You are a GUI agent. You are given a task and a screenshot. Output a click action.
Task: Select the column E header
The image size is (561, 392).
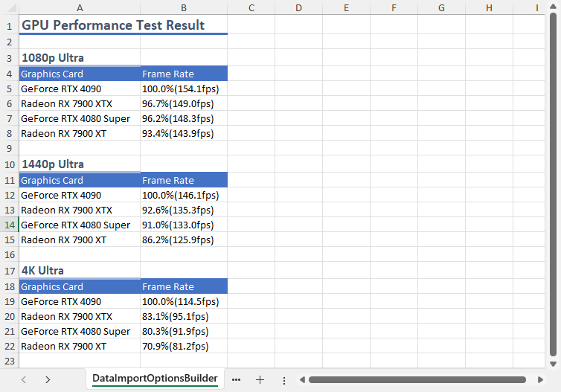point(346,7)
